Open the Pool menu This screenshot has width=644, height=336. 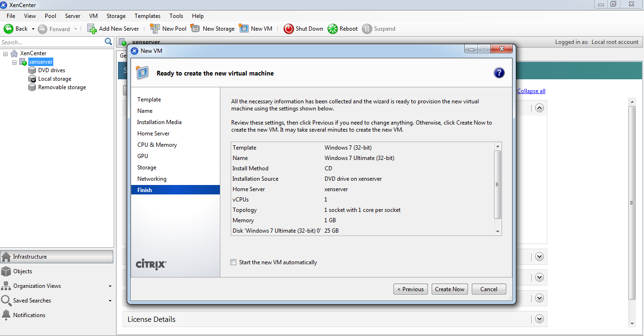[50, 16]
